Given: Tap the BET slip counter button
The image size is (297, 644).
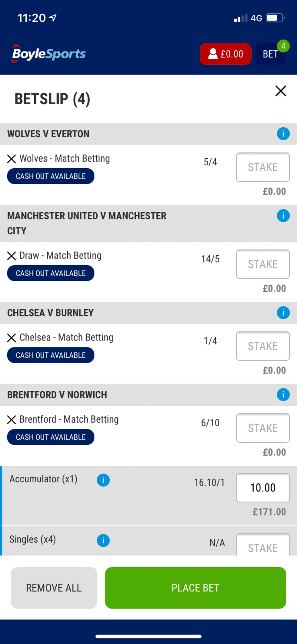Looking at the screenshot, I should 270,54.
